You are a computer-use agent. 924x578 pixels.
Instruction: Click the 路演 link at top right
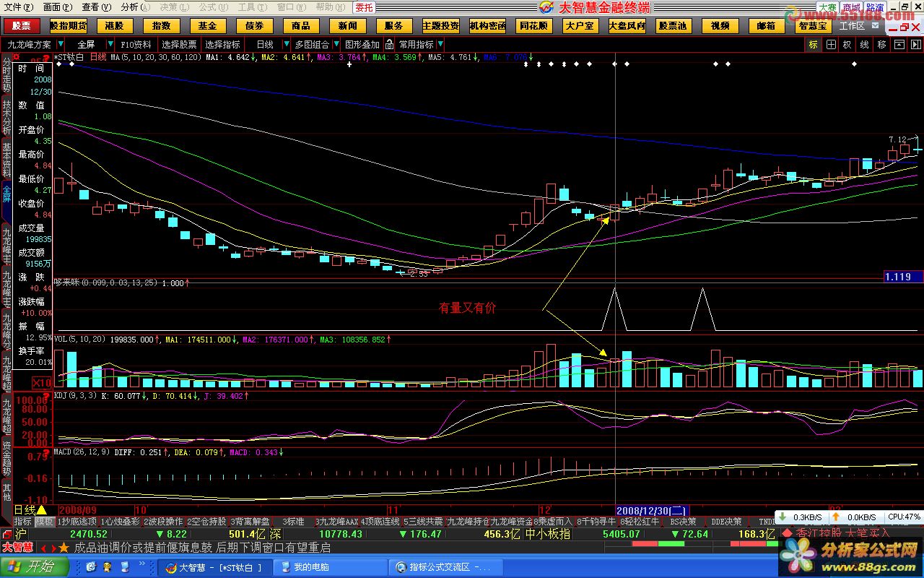tap(875, 7)
